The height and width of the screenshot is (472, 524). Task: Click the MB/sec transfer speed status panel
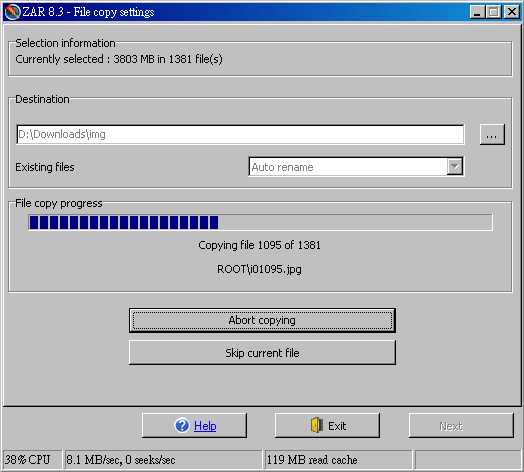click(x=163, y=460)
